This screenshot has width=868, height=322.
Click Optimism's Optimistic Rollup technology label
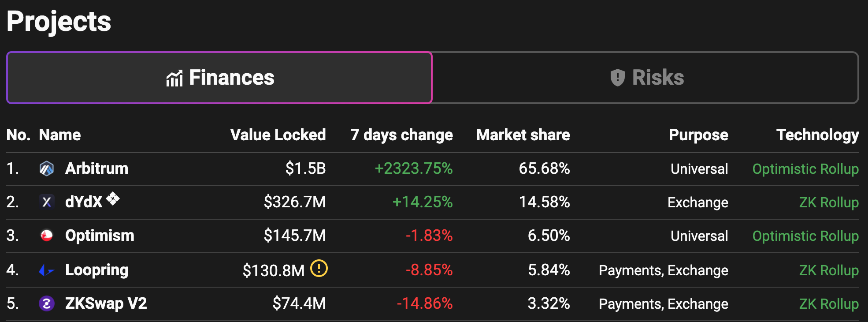coord(805,236)
